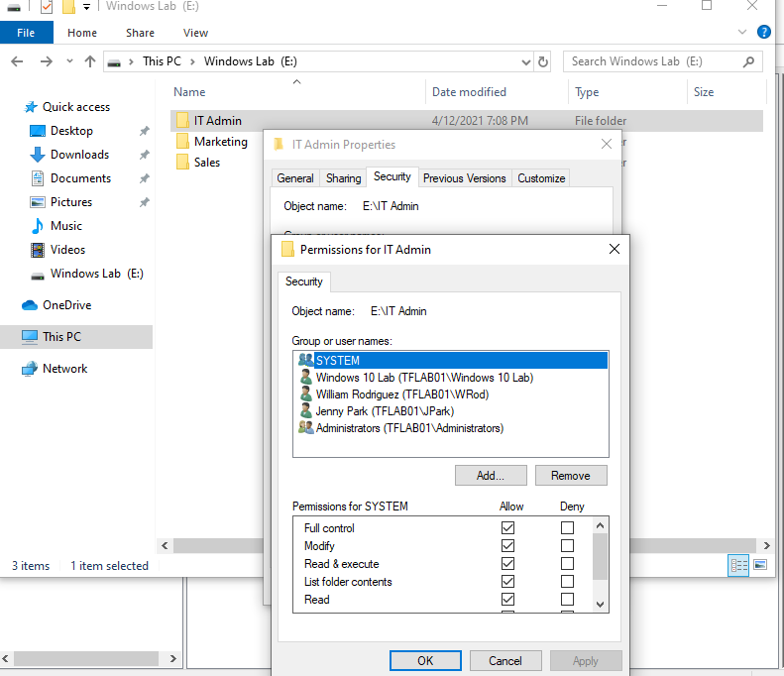784x676 pixels.
Task: Open the View ribbon tab
Action: point(195,33)
